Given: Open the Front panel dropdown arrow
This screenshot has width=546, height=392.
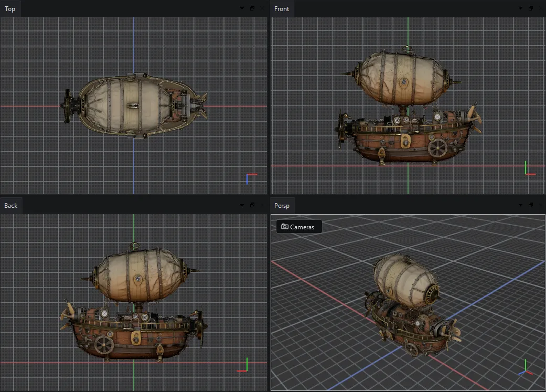Looking at the screenshot, I should tap(520, 8).
